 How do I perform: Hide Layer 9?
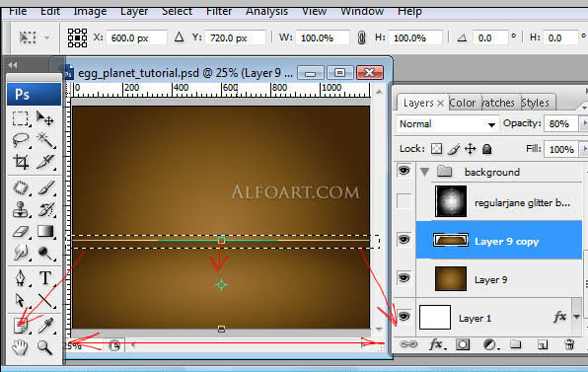coord(404,278)
